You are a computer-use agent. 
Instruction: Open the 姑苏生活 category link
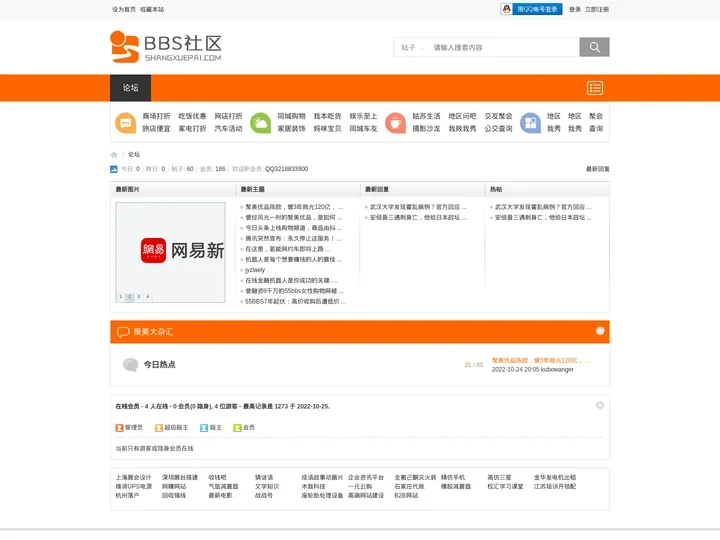(426, 116)
